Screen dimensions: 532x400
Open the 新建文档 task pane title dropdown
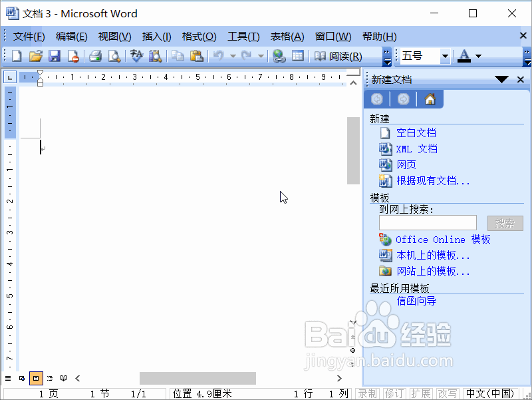tap(503, 79)
